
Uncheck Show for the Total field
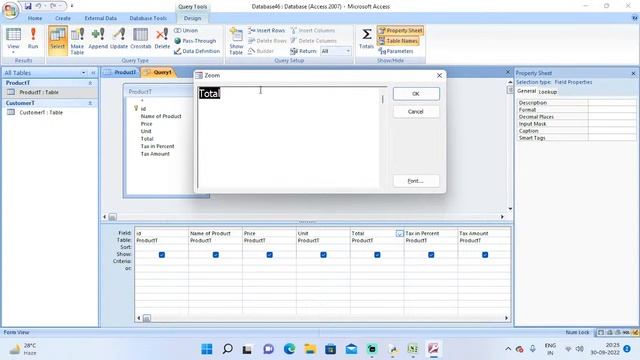pos(378,255)
